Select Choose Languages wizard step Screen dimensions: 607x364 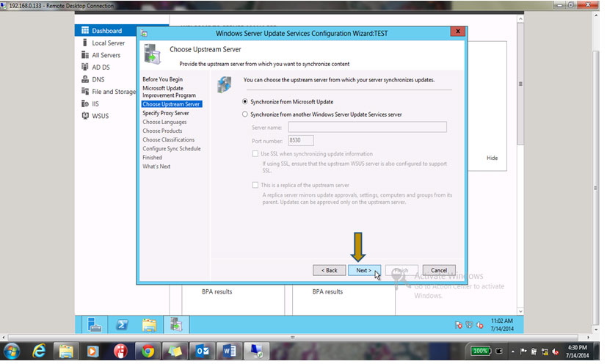164,122
